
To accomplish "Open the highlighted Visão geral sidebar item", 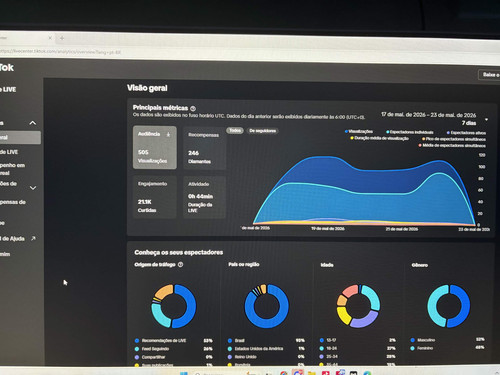I will [20, 137].
